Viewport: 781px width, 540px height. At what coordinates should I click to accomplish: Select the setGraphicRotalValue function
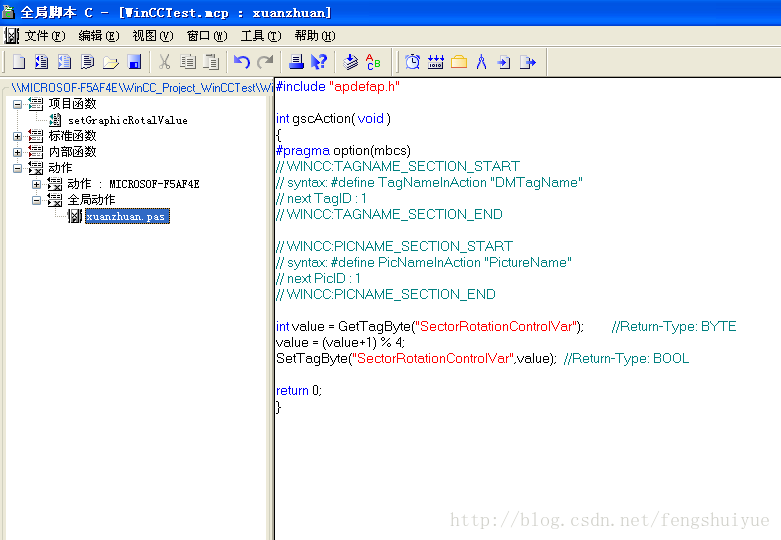point(128,120)
